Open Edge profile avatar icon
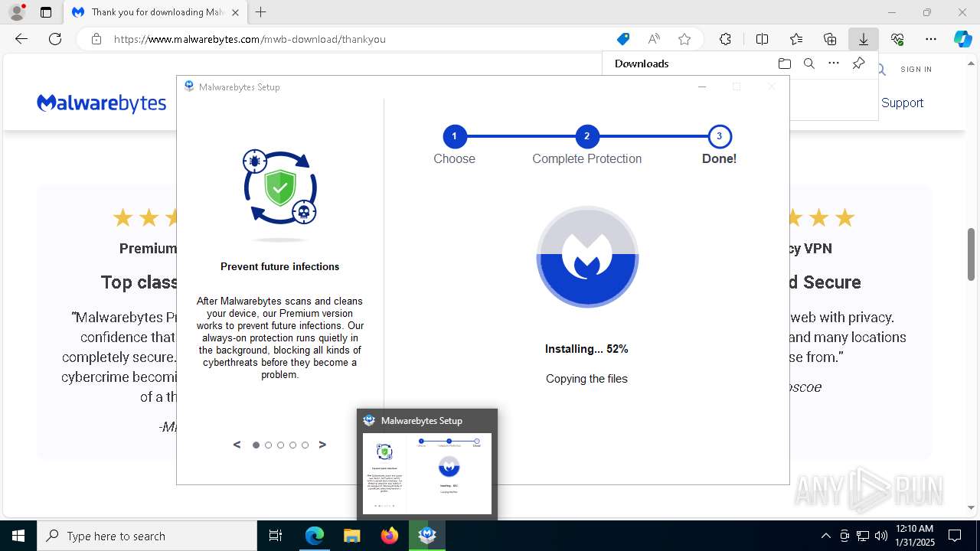This screenshot has height=551, width=980. [16, 12]
